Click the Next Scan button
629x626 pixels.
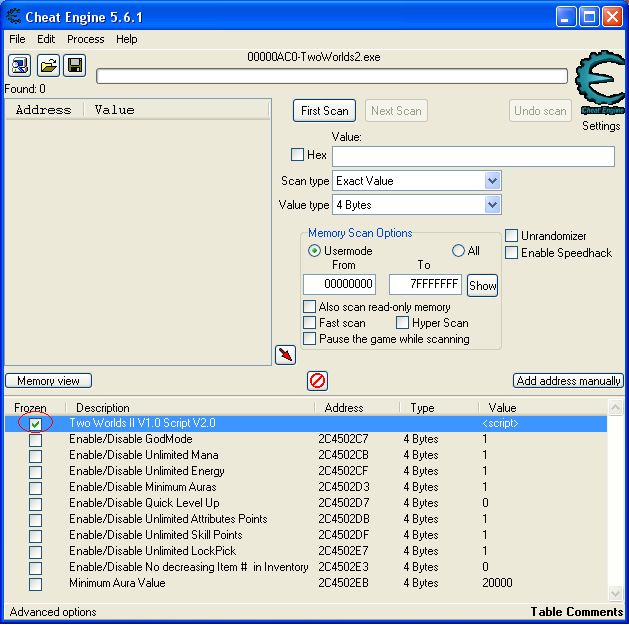[396, 111]
